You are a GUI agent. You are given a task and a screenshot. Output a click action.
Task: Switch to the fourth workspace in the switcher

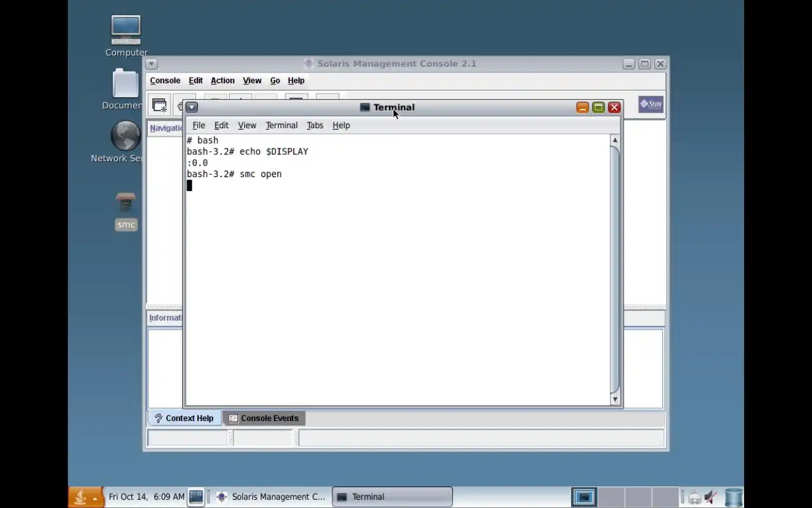(x=666, y=497)
